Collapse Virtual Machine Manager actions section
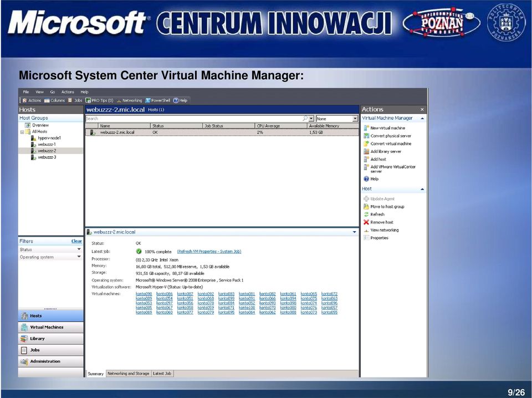The width and height of the screenshot is (532, 398). click(422, 119)
